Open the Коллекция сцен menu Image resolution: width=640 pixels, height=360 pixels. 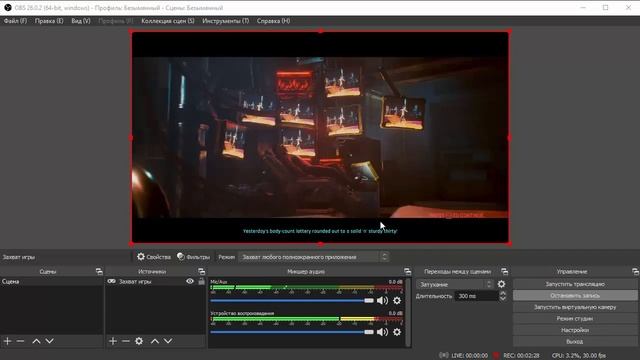click(168, 21)
